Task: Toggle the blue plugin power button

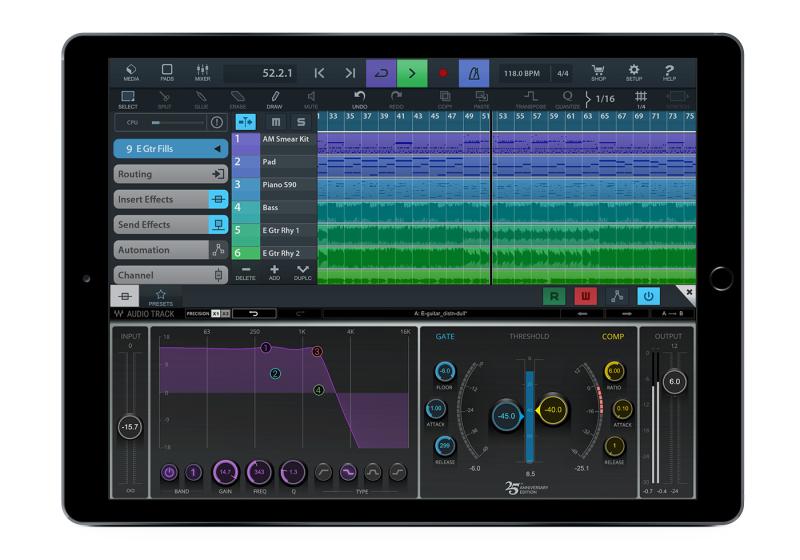Action: coord(648,296)
